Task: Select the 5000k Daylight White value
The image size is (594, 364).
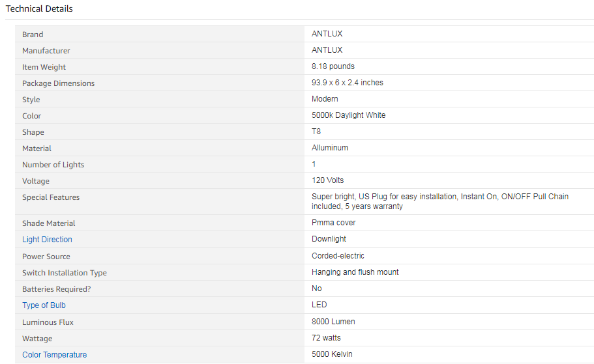Action: pyautogui.click(x=349, y=115)
